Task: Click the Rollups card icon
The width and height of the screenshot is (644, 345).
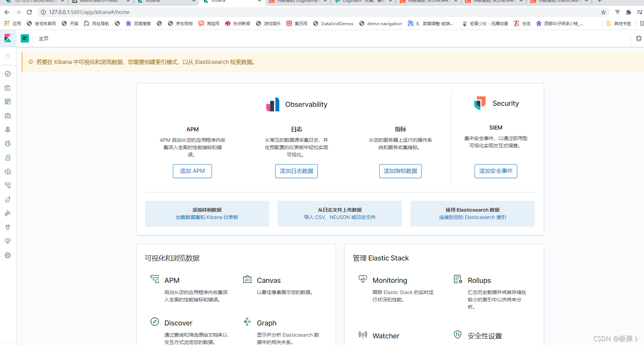Action: (458, 279)
